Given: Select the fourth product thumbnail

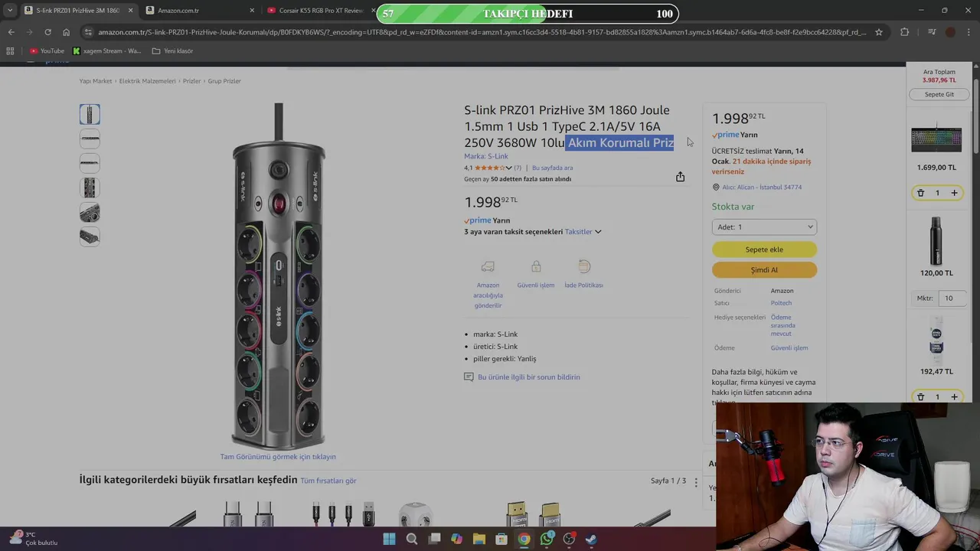Looking at the screenshot, I should 90,187.
